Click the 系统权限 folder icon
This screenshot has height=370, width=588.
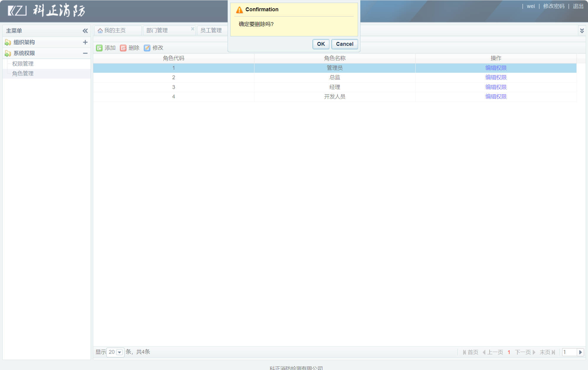pyautogui.click(x=8, y=53)
